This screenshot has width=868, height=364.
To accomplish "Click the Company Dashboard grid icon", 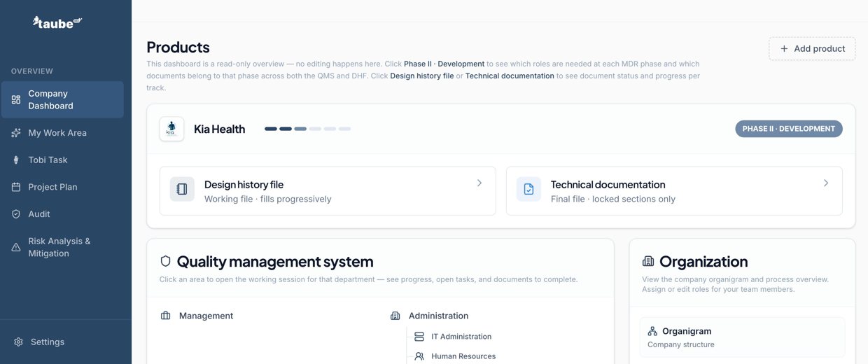I will pyautogui.click(x=16, y=99).
